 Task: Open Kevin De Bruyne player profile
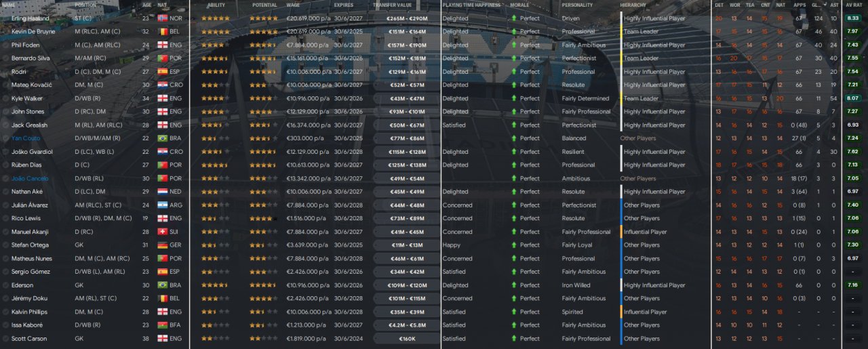coord(33,32)
